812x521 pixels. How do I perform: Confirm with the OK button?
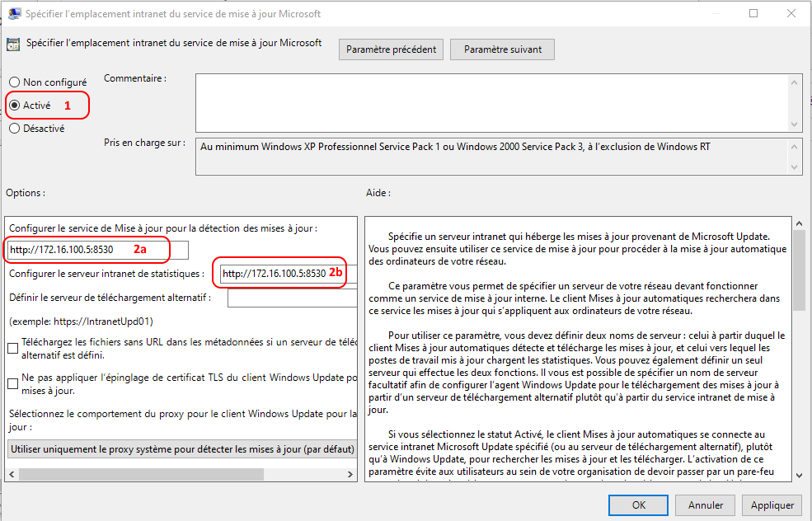(x=639, y=505)
